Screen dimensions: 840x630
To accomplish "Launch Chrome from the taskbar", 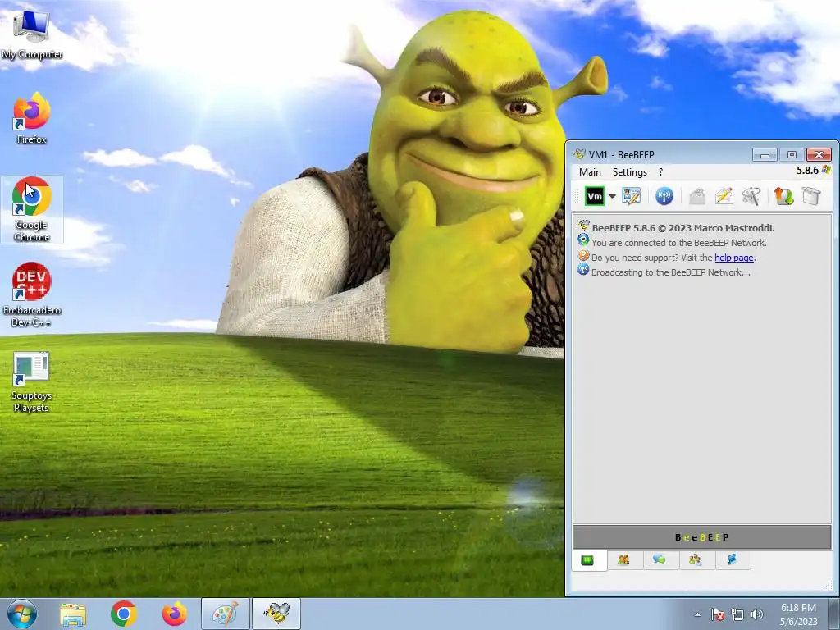I will 124,614.
